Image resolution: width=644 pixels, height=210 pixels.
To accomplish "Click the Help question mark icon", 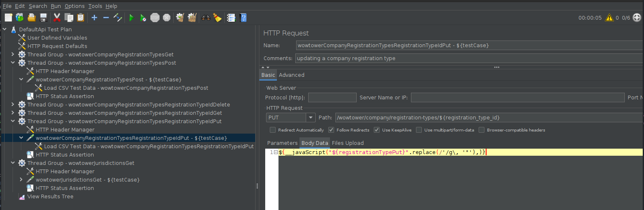I will (243, 18).
